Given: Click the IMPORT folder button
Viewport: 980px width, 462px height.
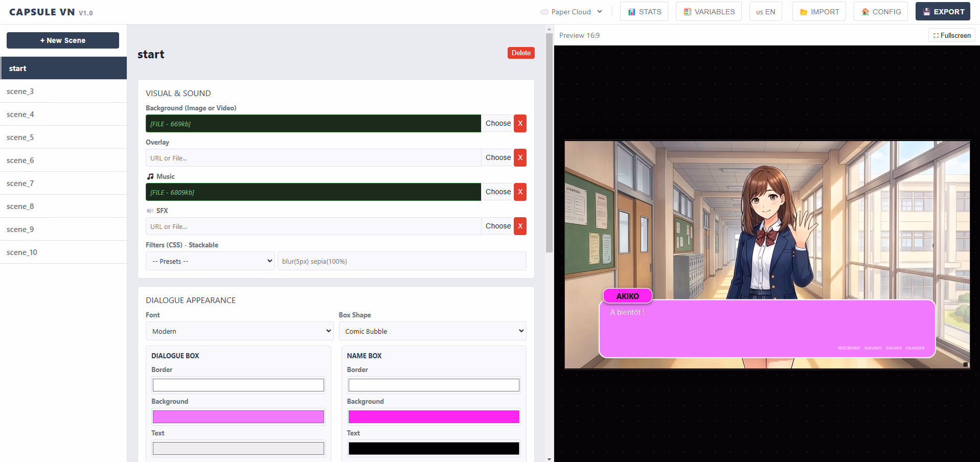Looking at the screenshot, I should 819,12.
